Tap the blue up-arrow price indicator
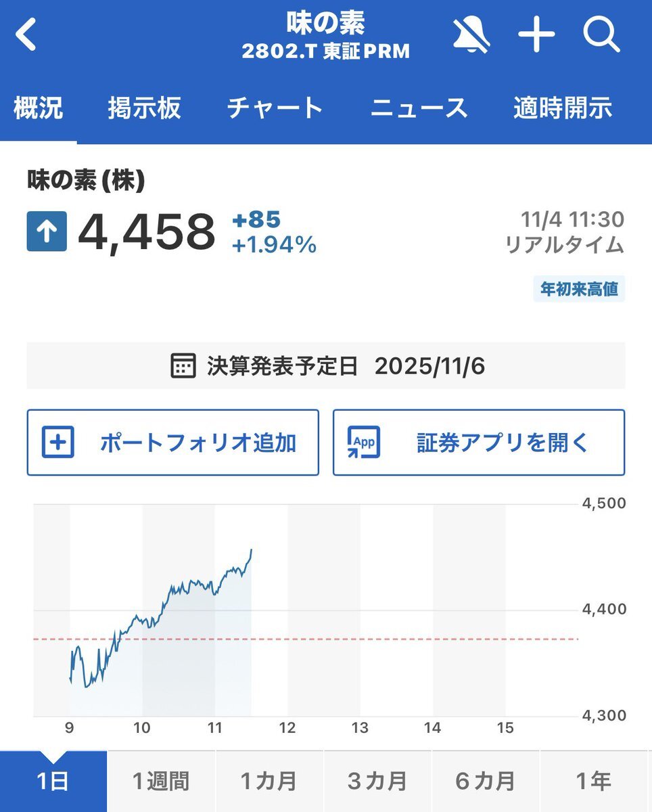 (47, 231)
